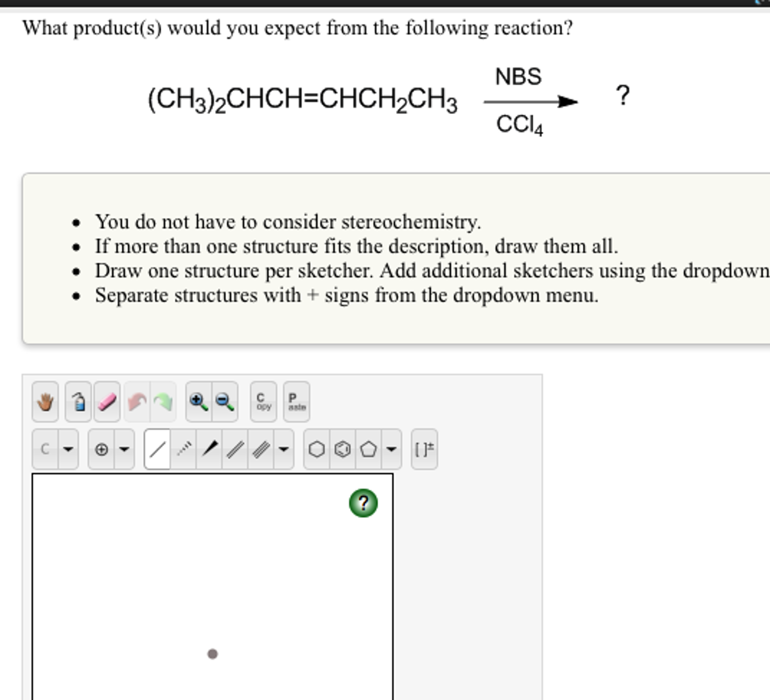The image size is (770, 700).
Task: Paste a copied structure
Action: 296,401
